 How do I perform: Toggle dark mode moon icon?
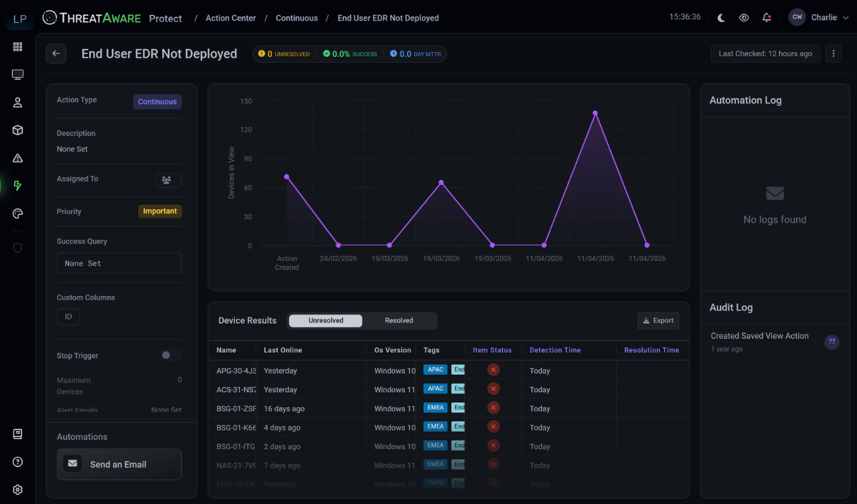(721, 18)
